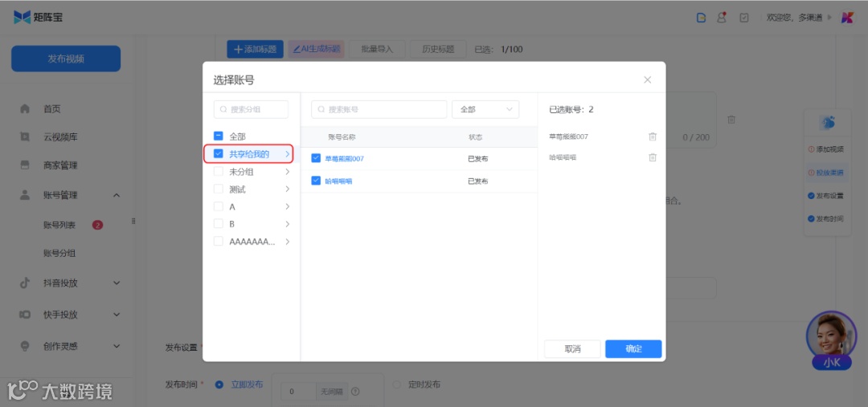Open 账号分组 submenu item
868x407 pixels.
59,253
